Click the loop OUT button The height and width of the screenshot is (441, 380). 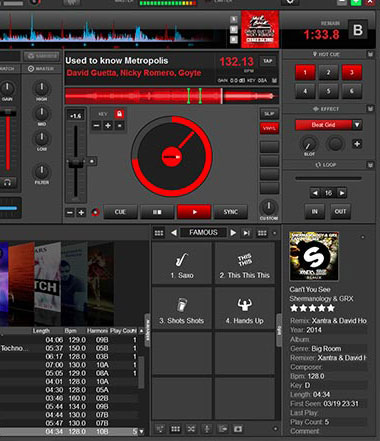pyautogui.click(x=340, y=211)
